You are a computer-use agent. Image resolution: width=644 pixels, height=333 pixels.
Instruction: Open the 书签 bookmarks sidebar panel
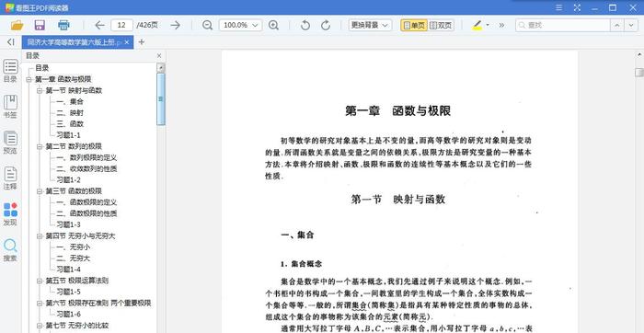coord(11,107)
